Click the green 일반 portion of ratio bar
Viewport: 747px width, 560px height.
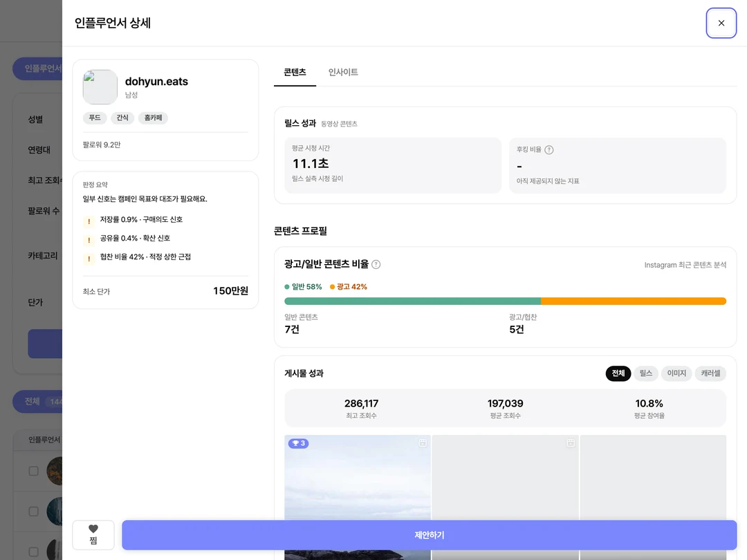coord(412,301)
